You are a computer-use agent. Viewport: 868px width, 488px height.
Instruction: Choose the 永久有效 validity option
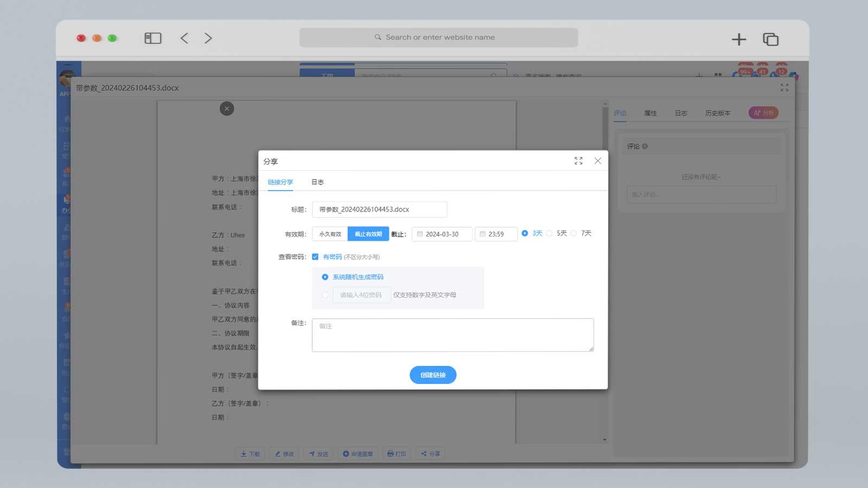pos(330,234)
